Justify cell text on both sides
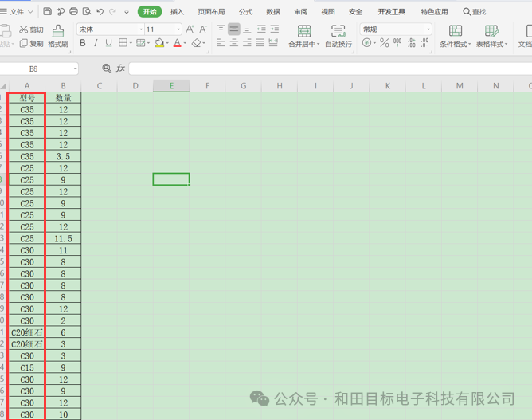The width and height of the screenshot is (532, 420). point(260,43)
